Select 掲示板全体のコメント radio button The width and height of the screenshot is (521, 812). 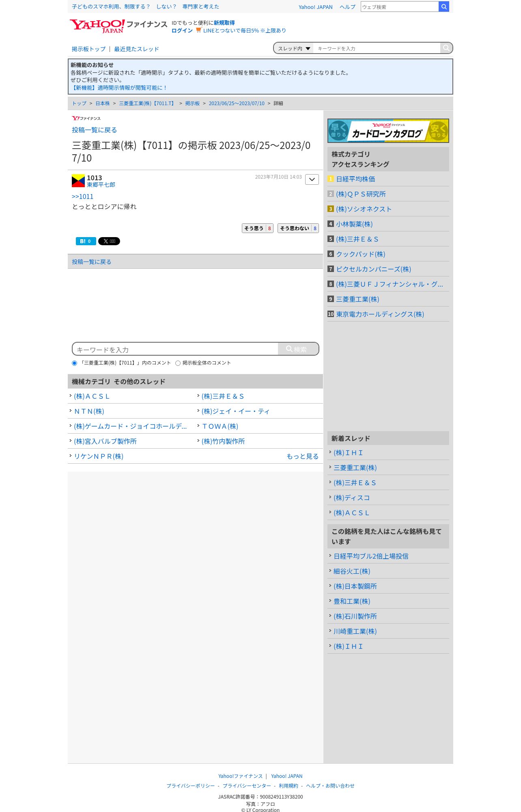coord(178,363)
